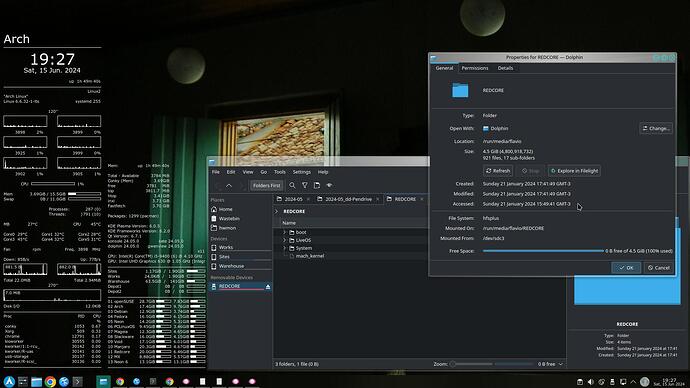690x388 pixels.
Task: Cancel the Properties dialog
Action: coord(659,267)
